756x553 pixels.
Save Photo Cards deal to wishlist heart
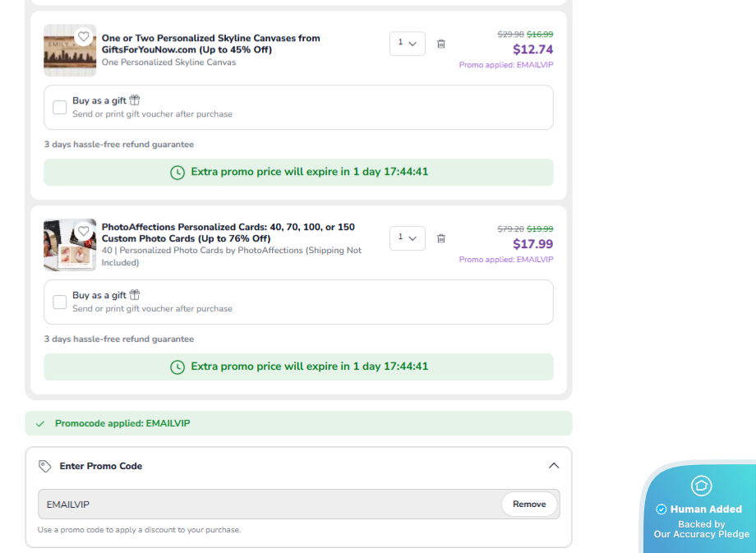coord(83,232)
